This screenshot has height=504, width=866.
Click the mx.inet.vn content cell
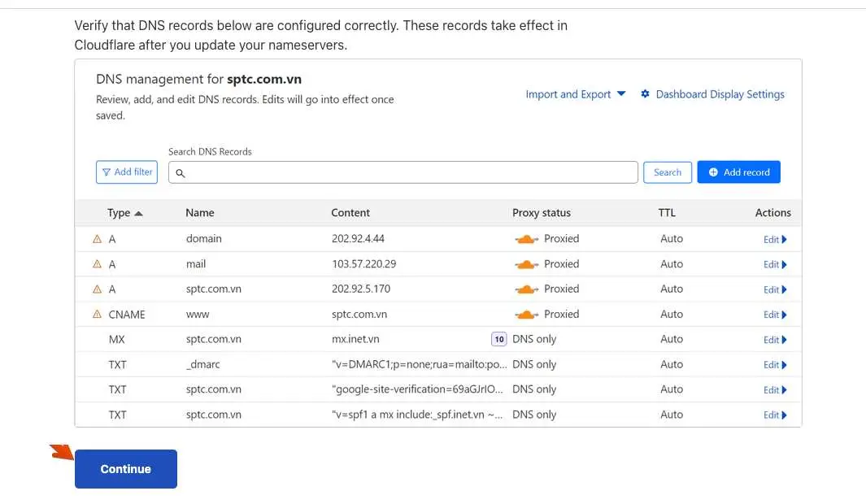pos(355,339)
